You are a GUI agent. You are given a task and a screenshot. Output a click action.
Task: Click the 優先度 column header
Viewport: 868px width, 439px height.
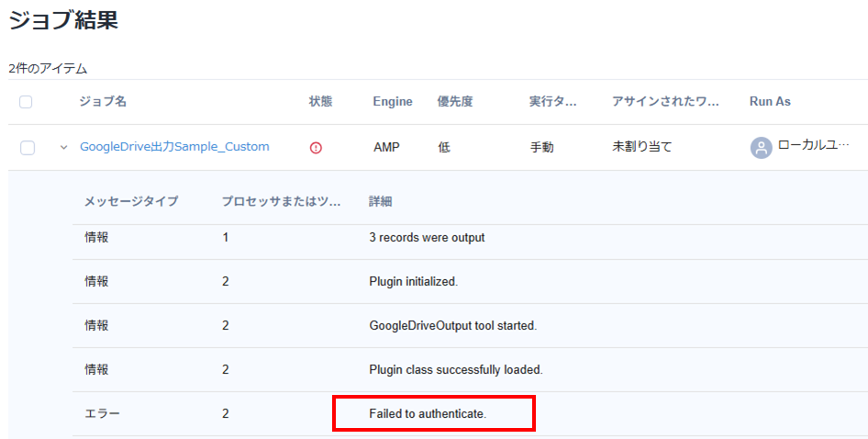[x=454, y=102]
